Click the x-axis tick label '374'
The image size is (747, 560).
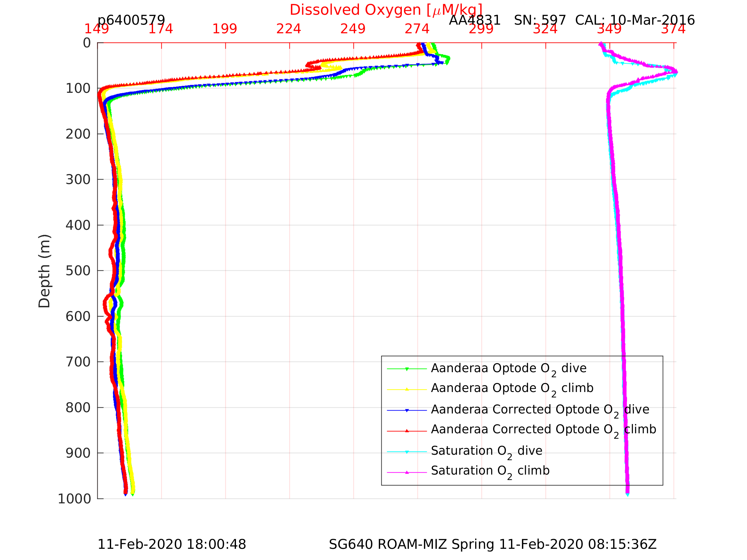[673, 29]
